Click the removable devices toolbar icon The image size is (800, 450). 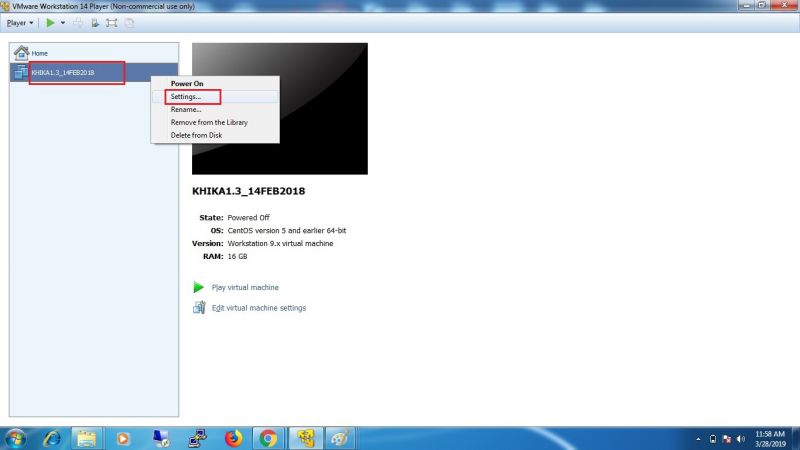[95, 23]
